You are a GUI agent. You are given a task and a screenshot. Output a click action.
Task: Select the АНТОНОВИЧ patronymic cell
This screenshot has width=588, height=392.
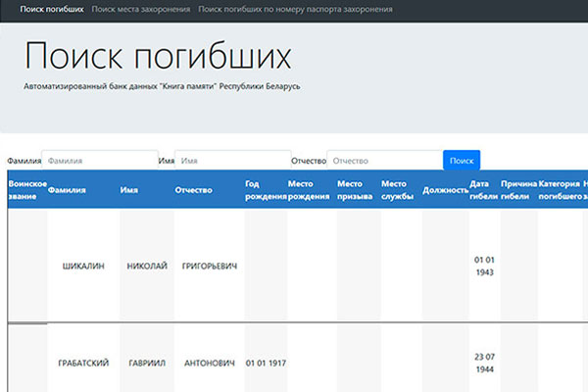point(210,363)
